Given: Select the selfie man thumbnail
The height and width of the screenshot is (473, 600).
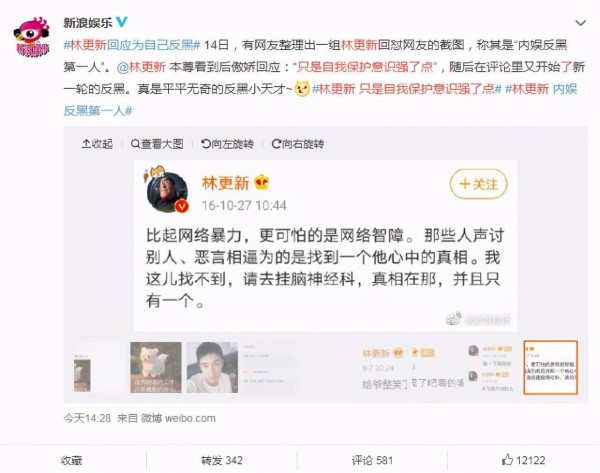Looking at the screenshot, I should point(212,367).
